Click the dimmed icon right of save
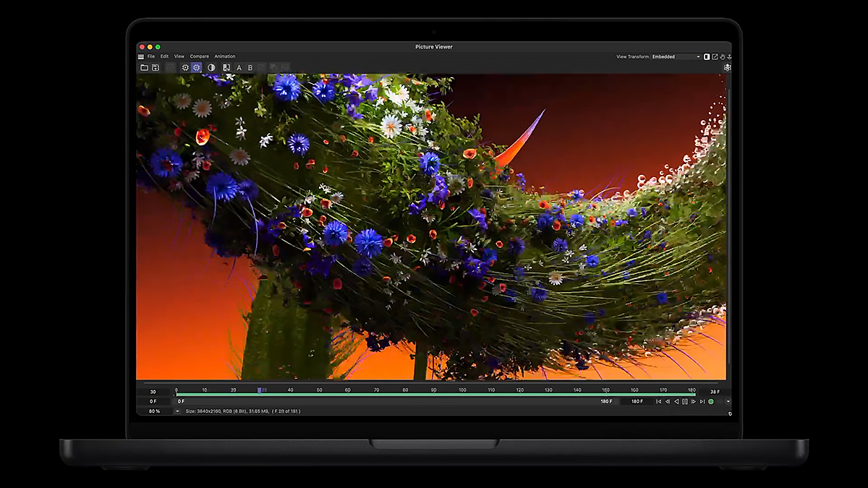868x488 pixels. [x=171, y=67]
